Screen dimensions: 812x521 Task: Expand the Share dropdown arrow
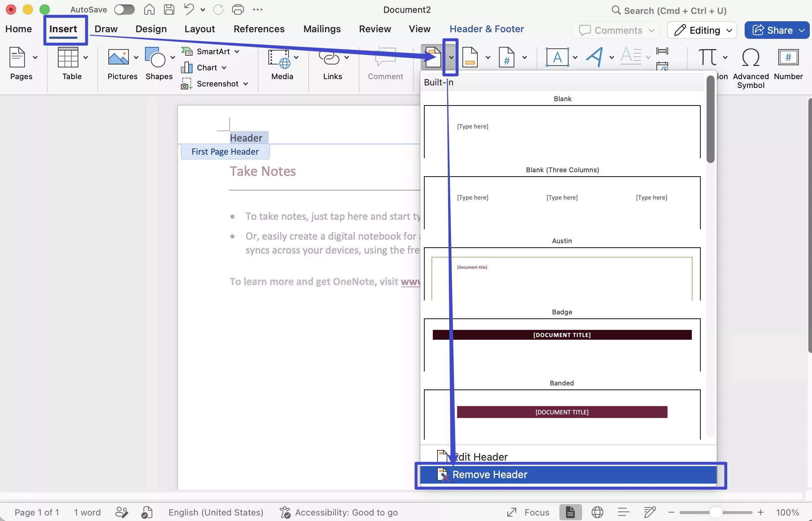point(802,30)
